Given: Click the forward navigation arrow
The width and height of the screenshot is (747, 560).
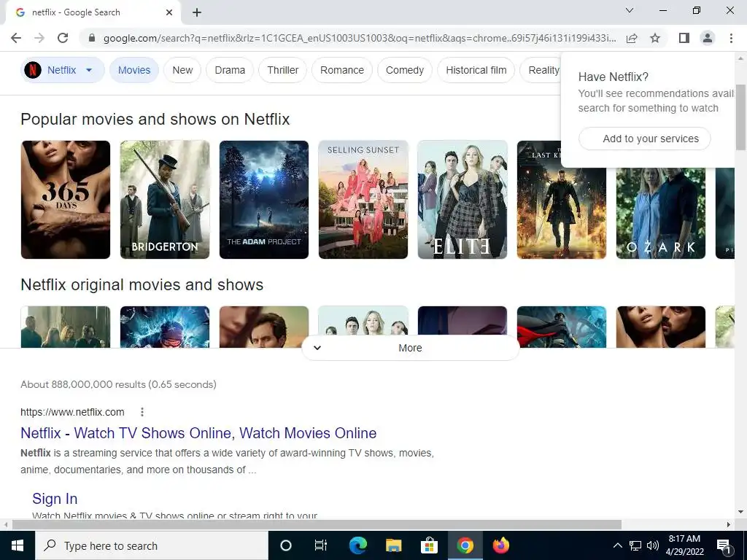Looking at the screenshot, I should click(39, 38).
